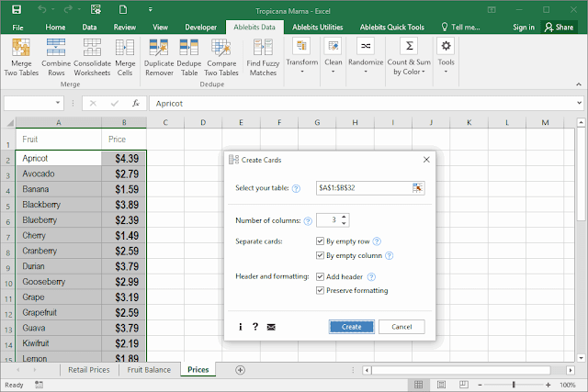The height and width of the screenshot is (392, 588).
Task: Click the Save icon in title bar
Action: (17, 9)
